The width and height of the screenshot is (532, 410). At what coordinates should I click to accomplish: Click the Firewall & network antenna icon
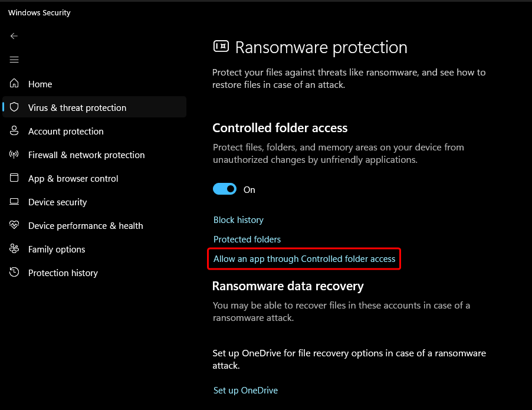click(14, 155)
